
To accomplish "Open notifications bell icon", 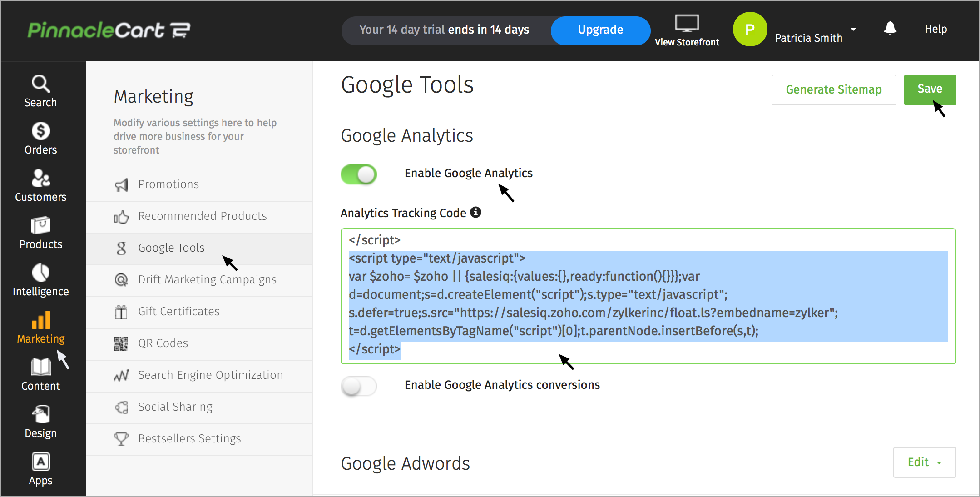I will tap(890, 29).
